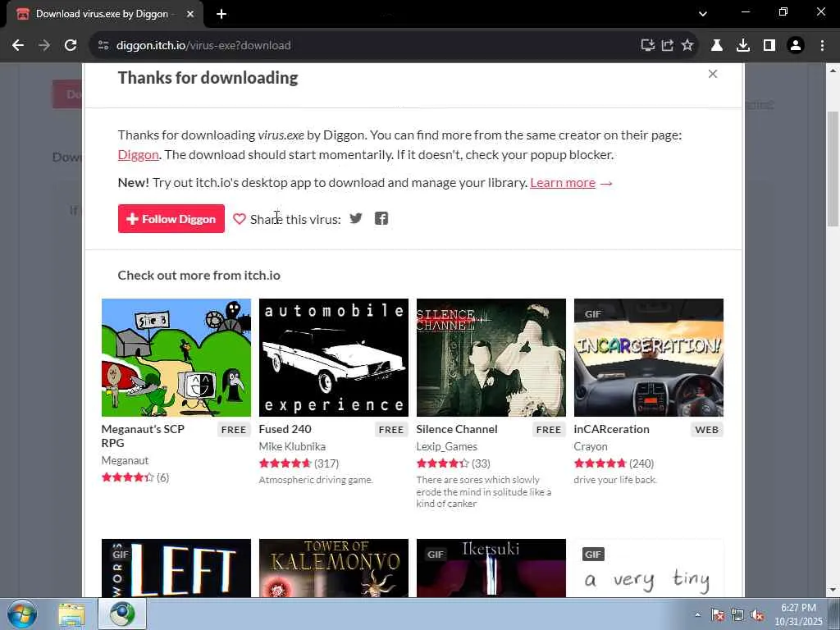Open Meganaut's SCP RPG thumbnail

coord(176,358)
